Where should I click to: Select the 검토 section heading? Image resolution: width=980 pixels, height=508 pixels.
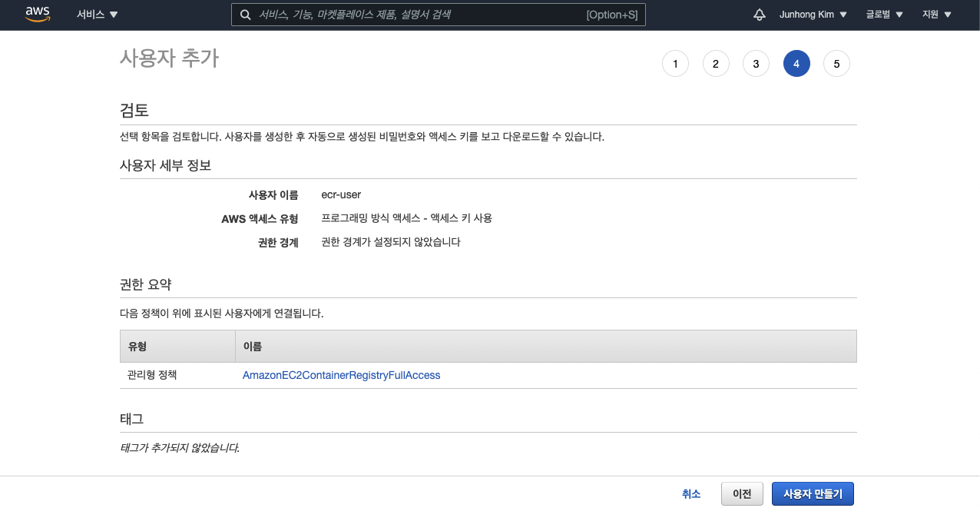click(134, 109)
